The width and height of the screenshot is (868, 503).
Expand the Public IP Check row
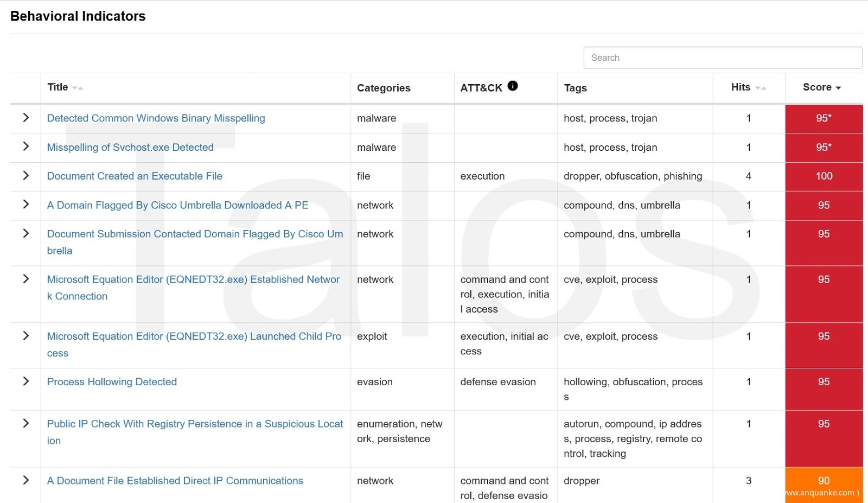[25, 423]
